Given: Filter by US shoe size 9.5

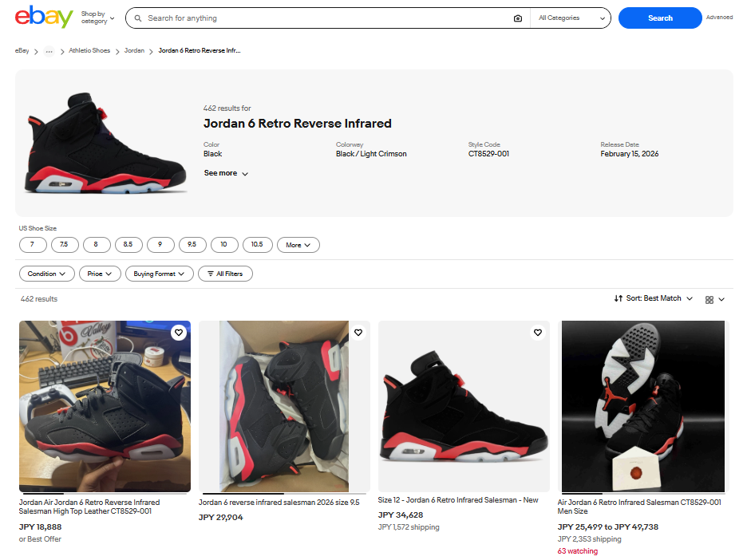Looking at the screenshot, I should [x=192, y=245].
